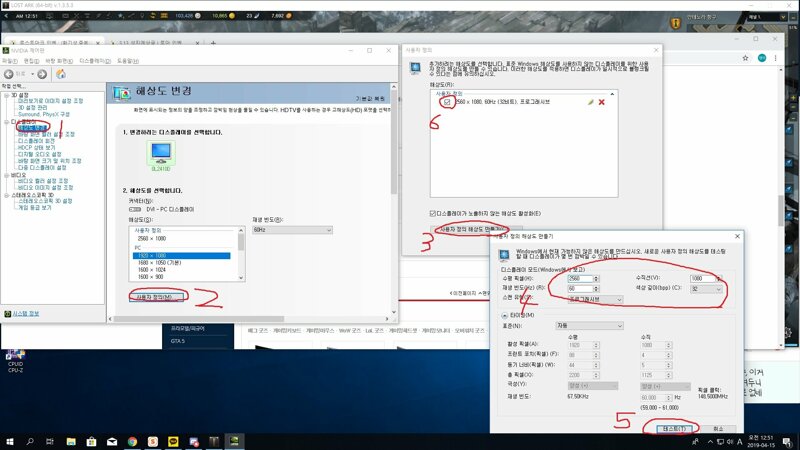Open the 60Hz refresh rate dropdown
The image size is (800, 450).
(x=292, y=230)
